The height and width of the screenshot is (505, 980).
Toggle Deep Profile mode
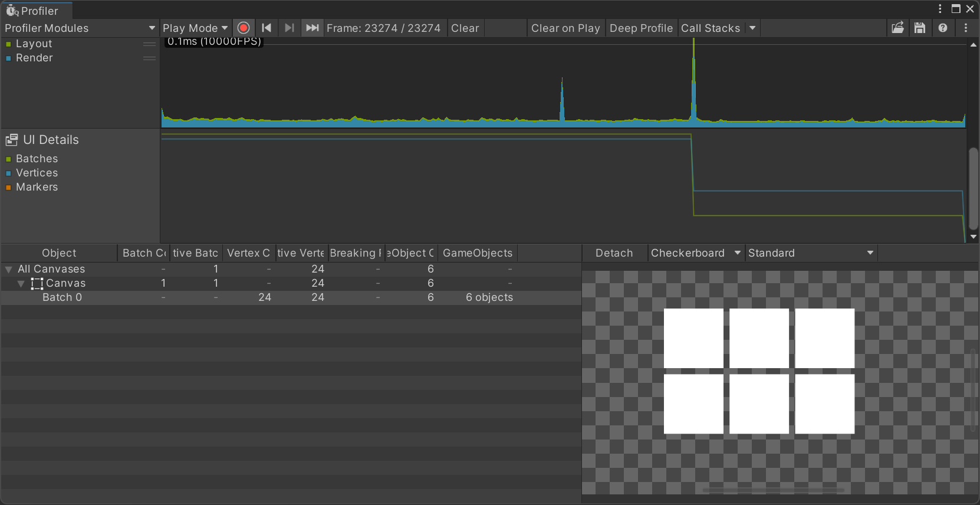point(641,28)
